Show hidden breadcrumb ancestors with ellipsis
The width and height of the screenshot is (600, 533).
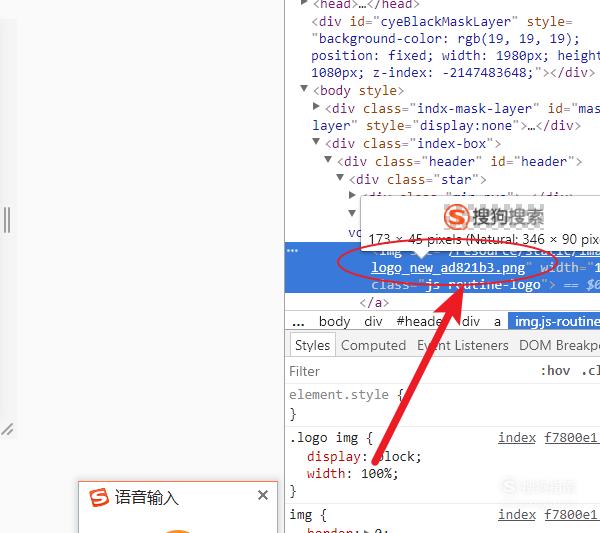click(x=298, y=322)
